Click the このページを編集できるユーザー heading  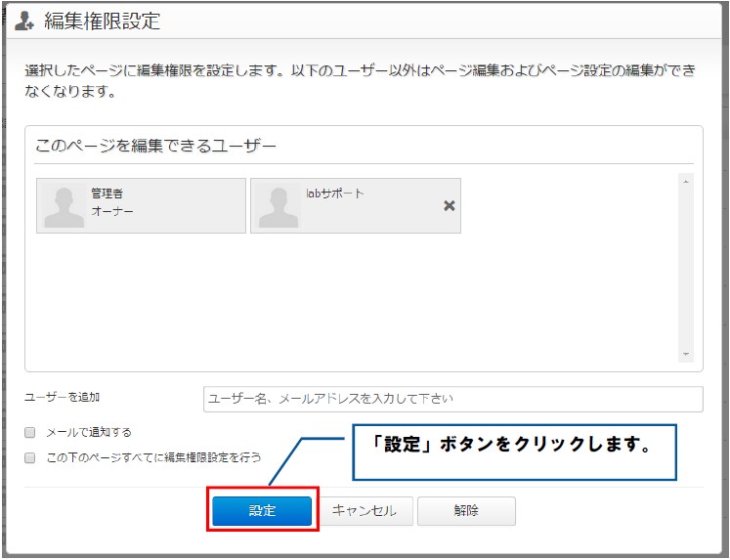(x=156, y=146)
